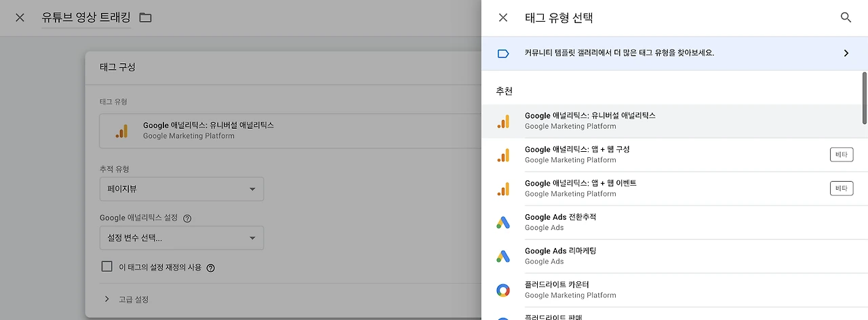The height and width of the screenshot is (320, 868).
Task: Open folder icon next to tag name
Action: tap(145, 18)
